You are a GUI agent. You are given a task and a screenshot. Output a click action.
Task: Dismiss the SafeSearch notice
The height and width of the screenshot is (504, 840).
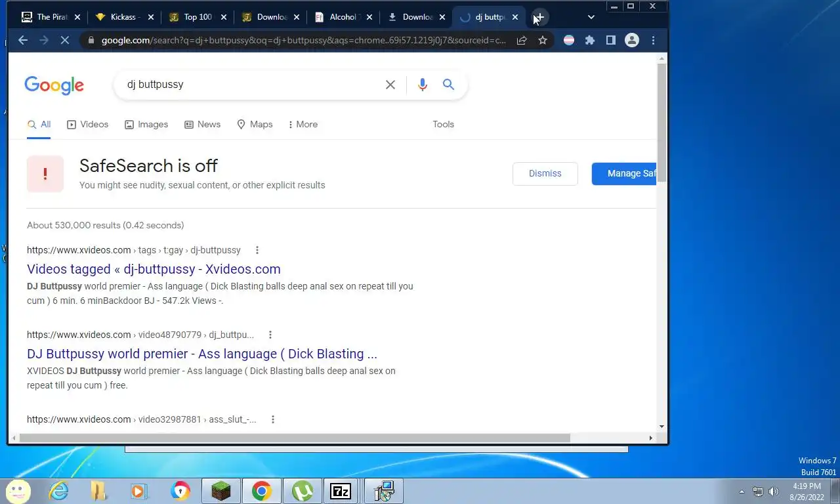545,174
